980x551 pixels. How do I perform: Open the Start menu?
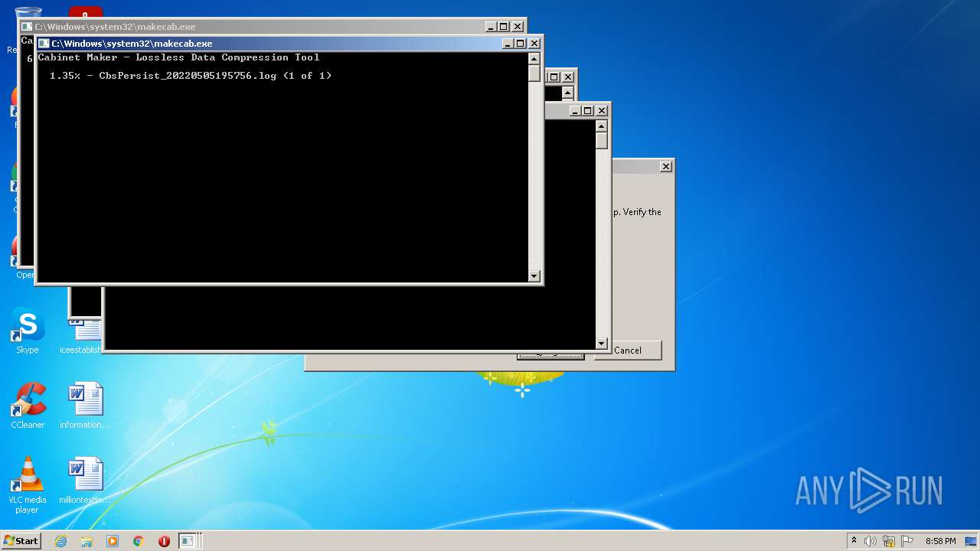click(x=21, y=541)
